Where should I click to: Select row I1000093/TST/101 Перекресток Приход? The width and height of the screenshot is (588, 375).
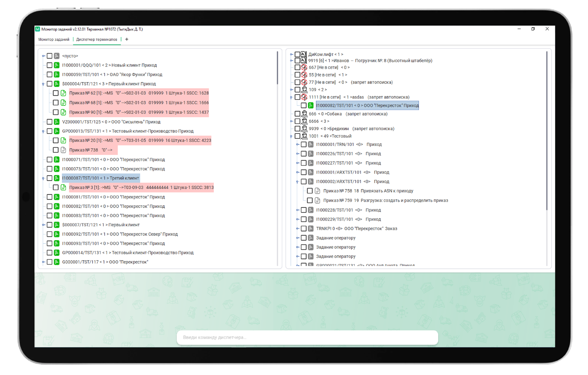tap(113, 243)
